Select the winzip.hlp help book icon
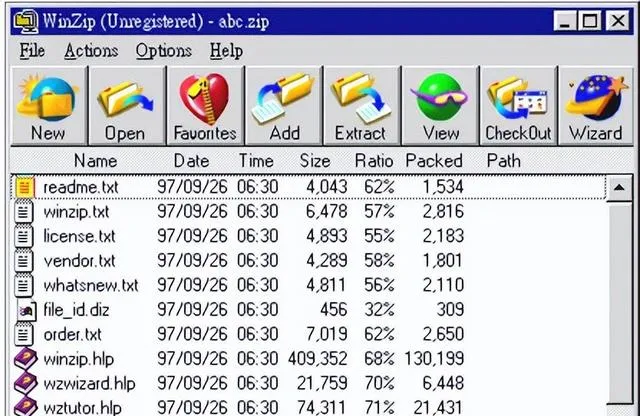Screen dimensions: 640x416 25,359
